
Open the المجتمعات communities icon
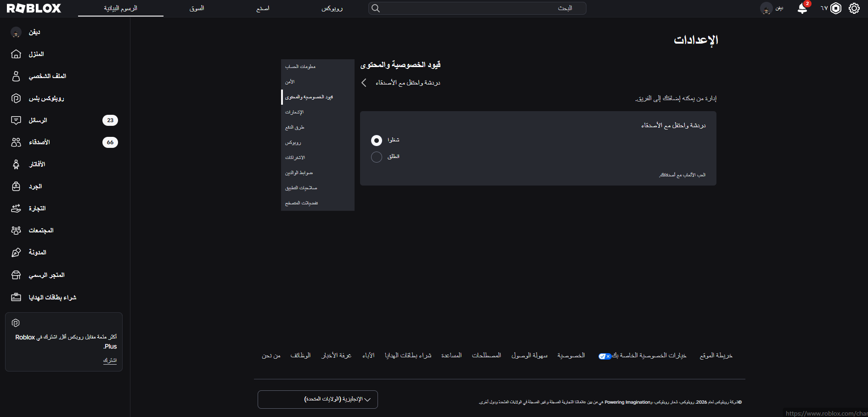pyautogui.click(x=16, y=231)
